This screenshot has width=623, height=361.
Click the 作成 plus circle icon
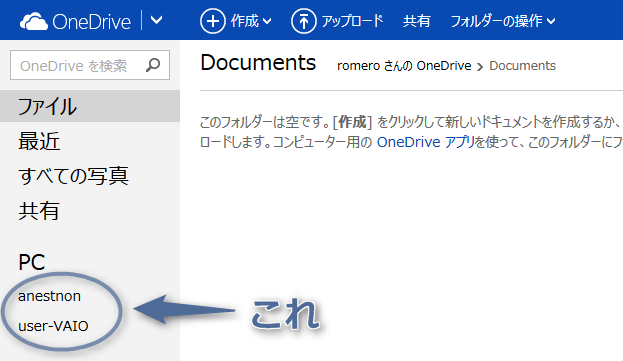tap(213, 21)
